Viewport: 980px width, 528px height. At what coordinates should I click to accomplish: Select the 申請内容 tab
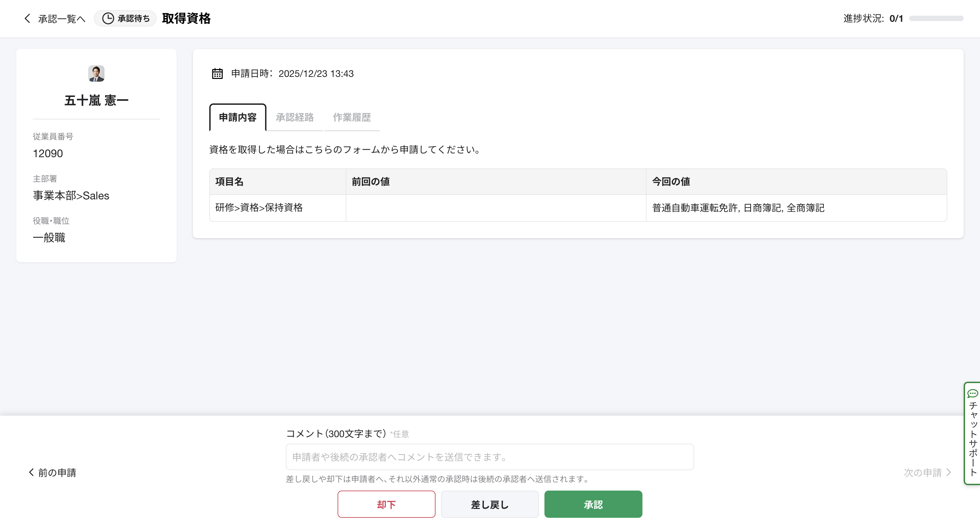click(238, 117)
